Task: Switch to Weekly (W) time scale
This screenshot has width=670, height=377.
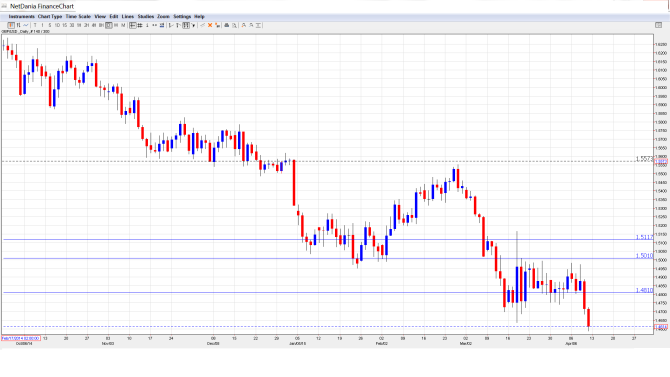Action: [x=116, y=26]
